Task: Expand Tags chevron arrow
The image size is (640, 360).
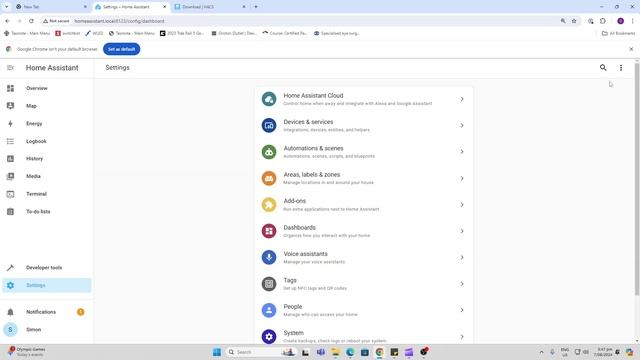Action: point(462,284)
